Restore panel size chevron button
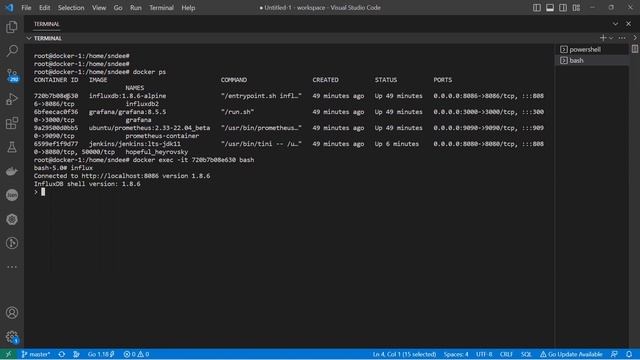The image size is (640, 360). coord(615,24)
